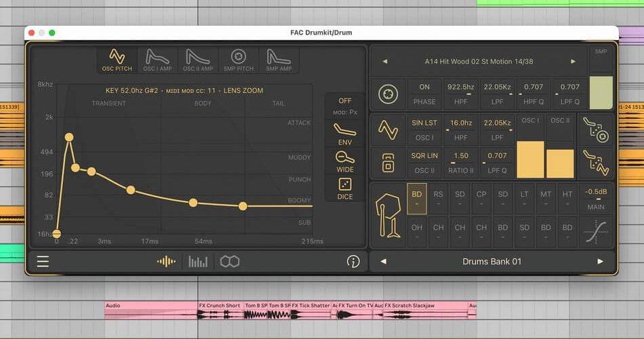This screenshot has height=339, width=644.
Task: Select the HT drum pad
Action: click(x=567, y=199)
